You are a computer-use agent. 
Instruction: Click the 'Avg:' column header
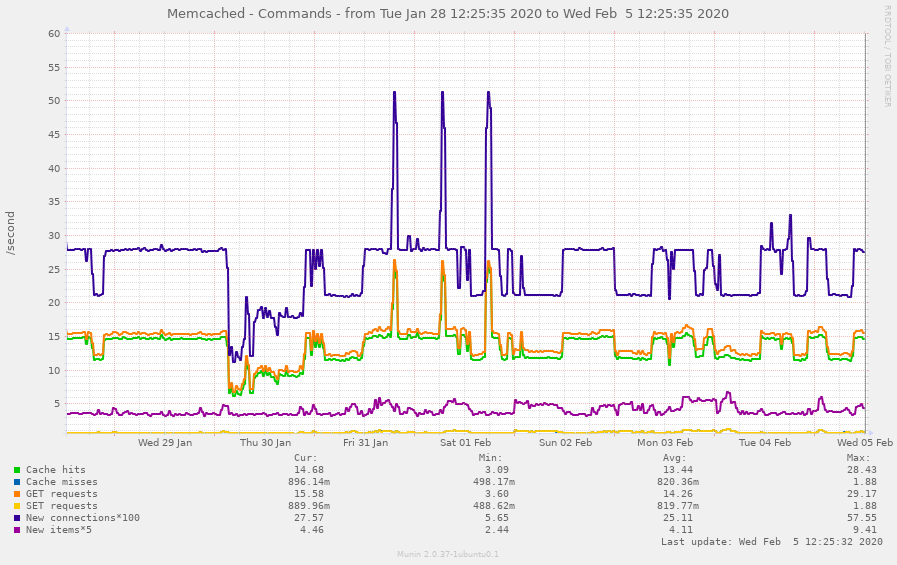674,457
